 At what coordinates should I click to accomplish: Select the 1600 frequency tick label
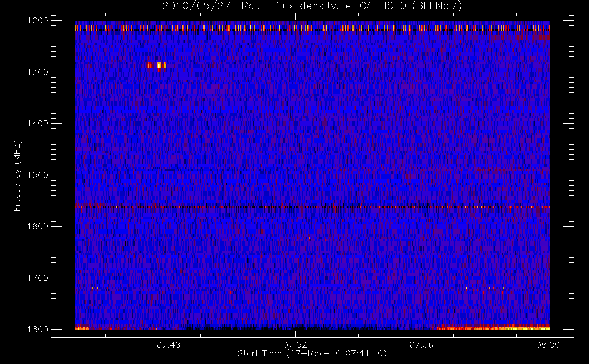[x=38, y=226]
